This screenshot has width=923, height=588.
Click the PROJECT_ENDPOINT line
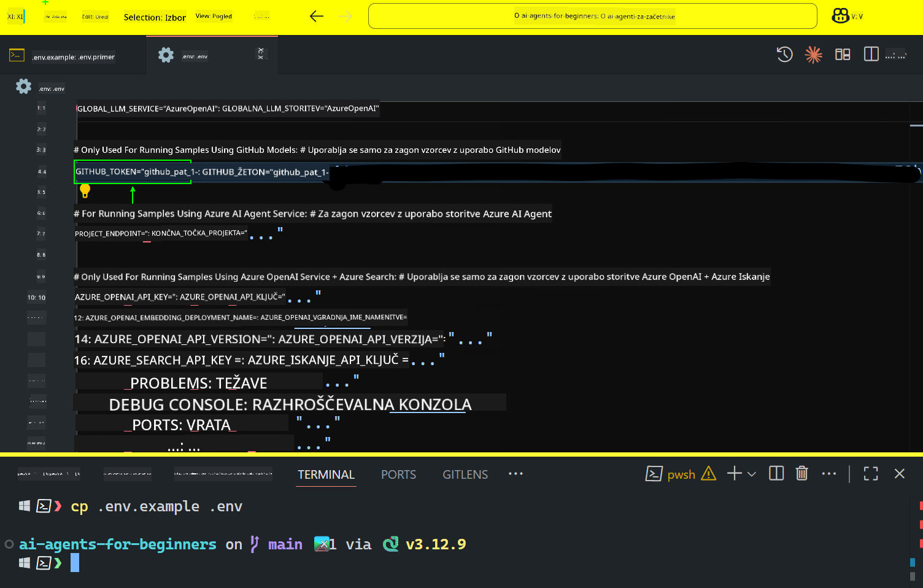click(x=178, y=233)
